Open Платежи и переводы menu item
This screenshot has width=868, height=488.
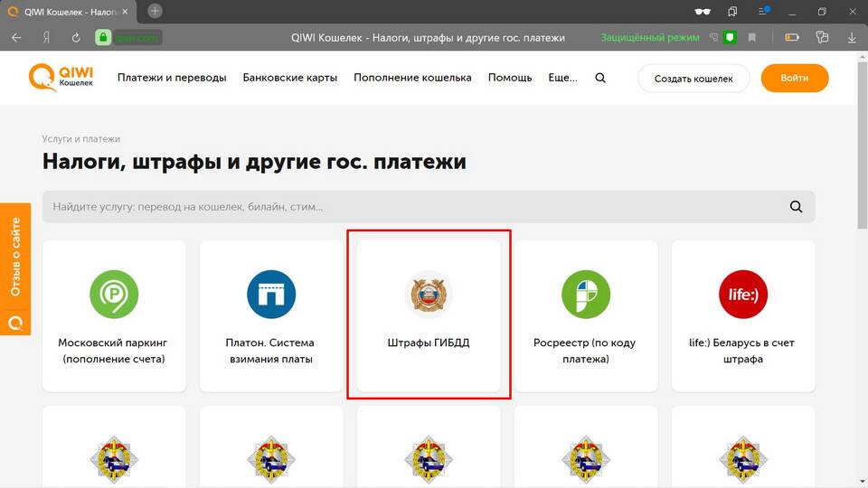tap(172, 78)
